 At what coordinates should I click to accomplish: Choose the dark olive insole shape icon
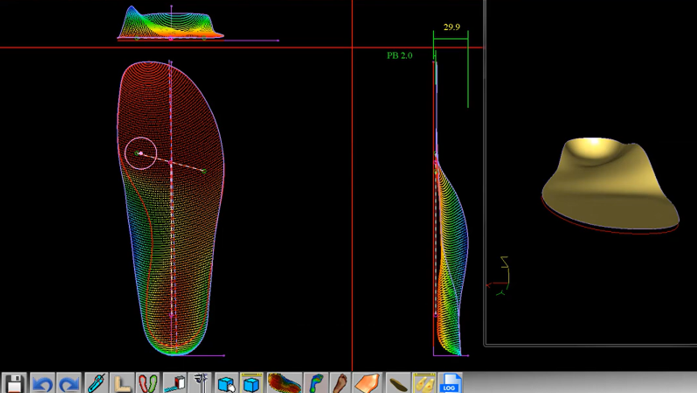pos(398,383)
